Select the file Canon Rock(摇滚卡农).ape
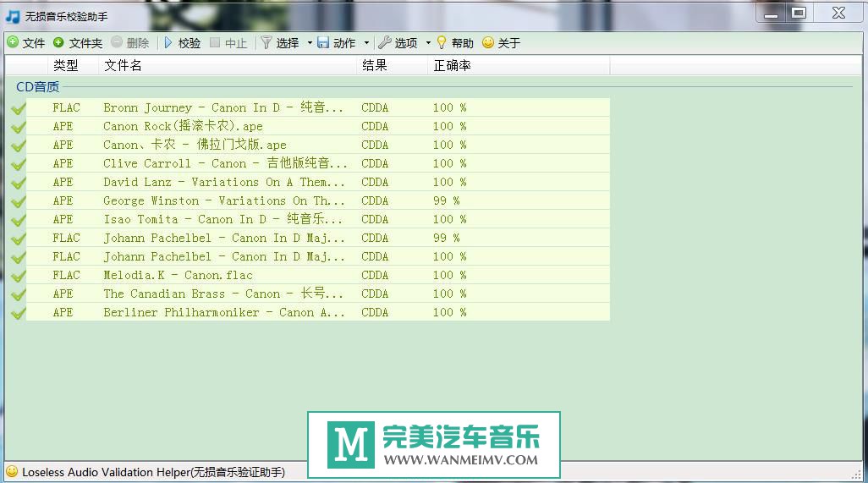This screenshot has width=868, height=483. tap(184, 126)
